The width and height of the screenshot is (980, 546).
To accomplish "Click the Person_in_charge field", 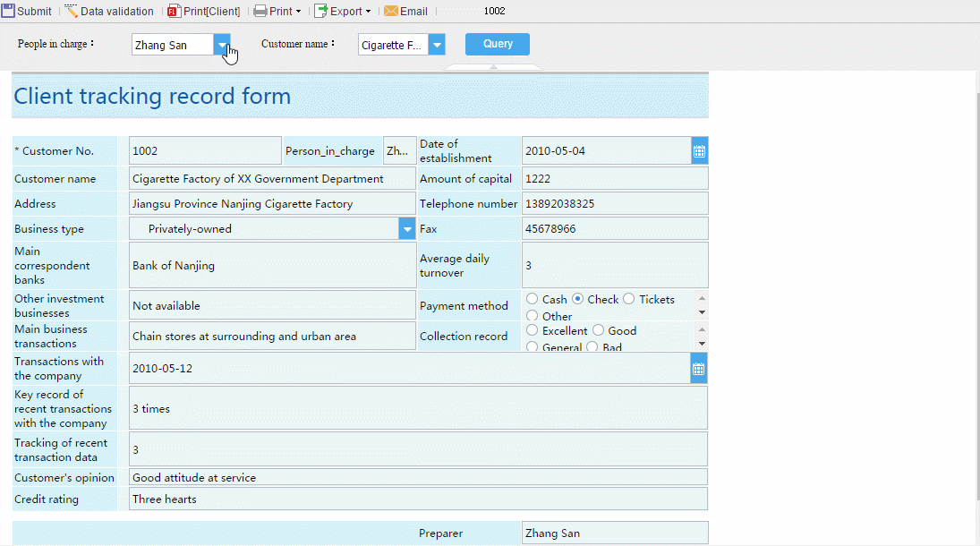I will point(399,150).
